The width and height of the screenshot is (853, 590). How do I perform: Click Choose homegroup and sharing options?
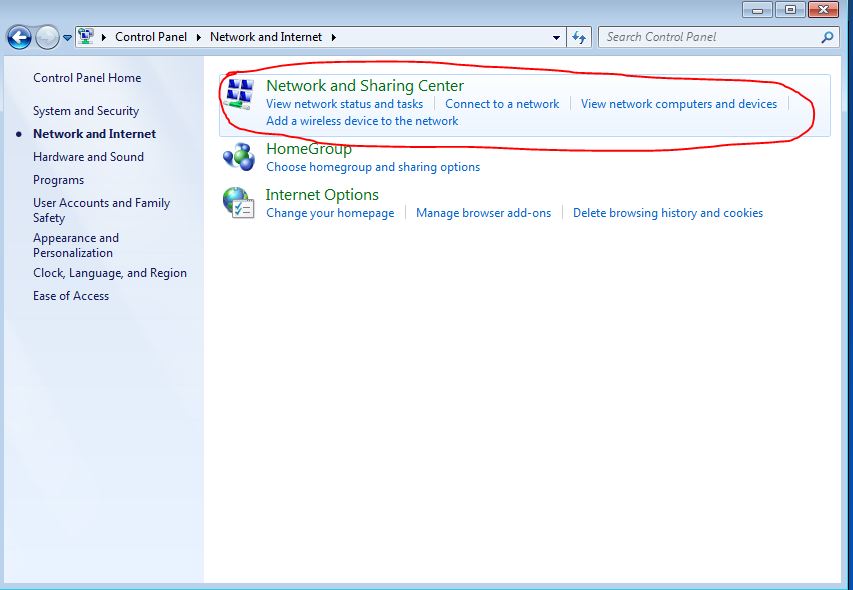[373, 167]
